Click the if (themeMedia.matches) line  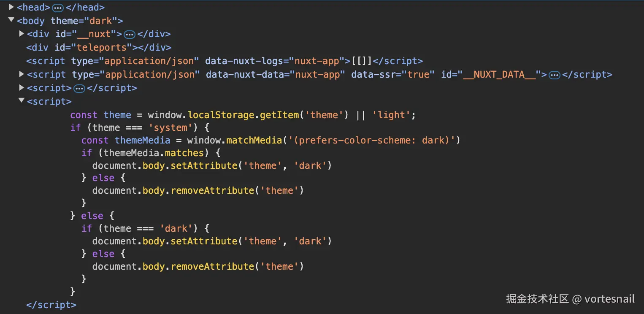coord(151,153)
